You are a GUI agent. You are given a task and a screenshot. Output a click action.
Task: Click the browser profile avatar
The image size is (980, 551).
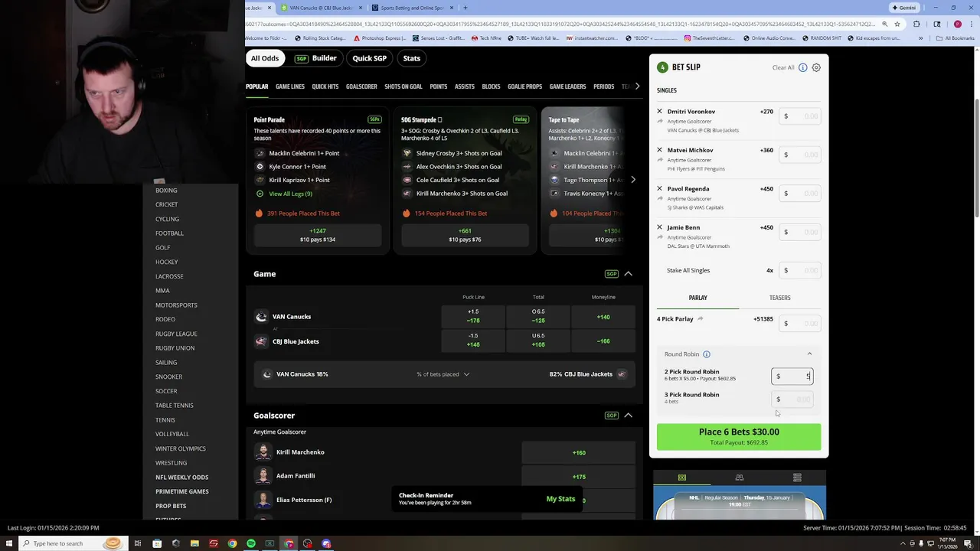[957, 24]
